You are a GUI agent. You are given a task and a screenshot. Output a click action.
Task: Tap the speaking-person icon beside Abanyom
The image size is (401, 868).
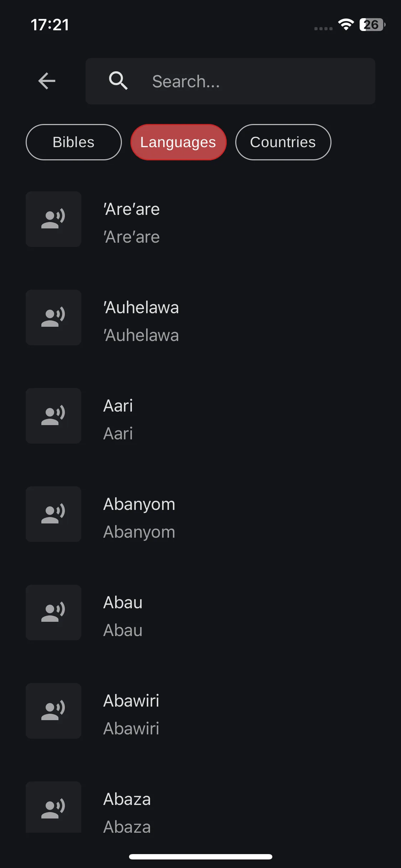click(x=53, y=514)
